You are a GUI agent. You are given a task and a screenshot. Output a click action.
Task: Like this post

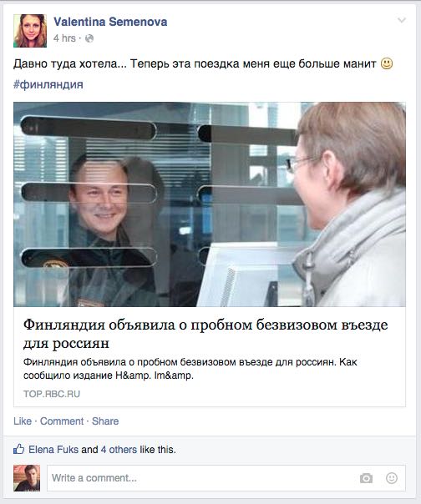[x=23, y=421]
